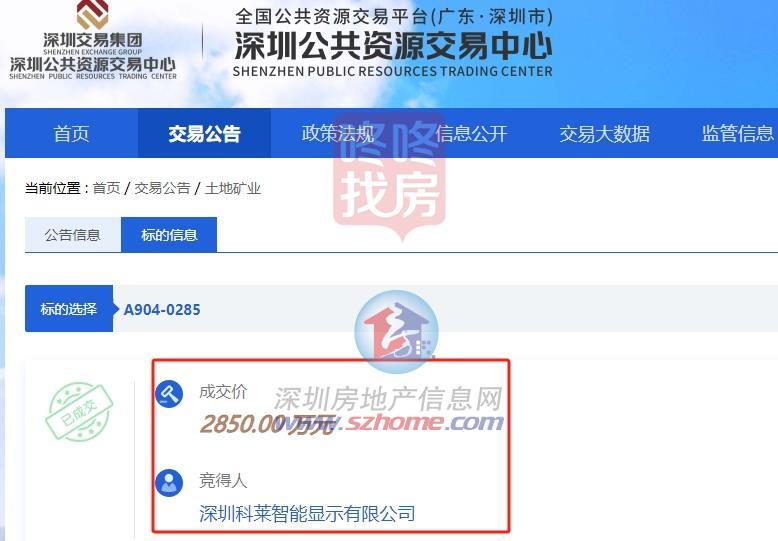
Task: Open 交易大数据 in the navigation bar
Action: pyautogui.click(x=604, y=134)
